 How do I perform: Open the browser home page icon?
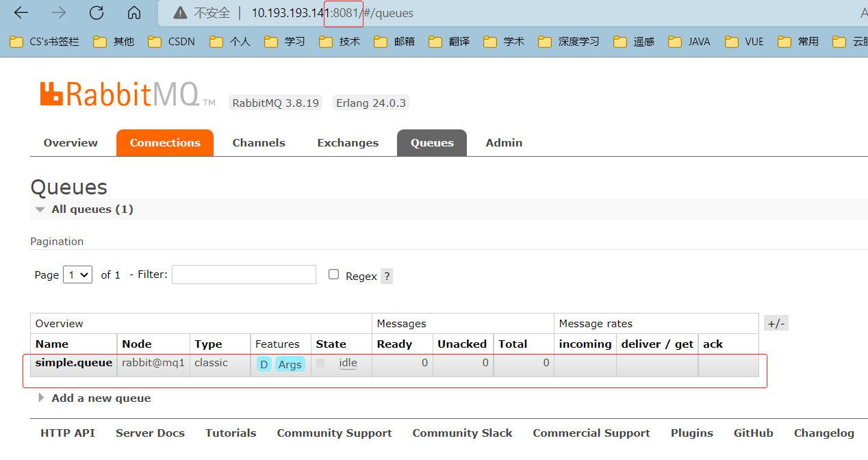(x=134, y=12)
